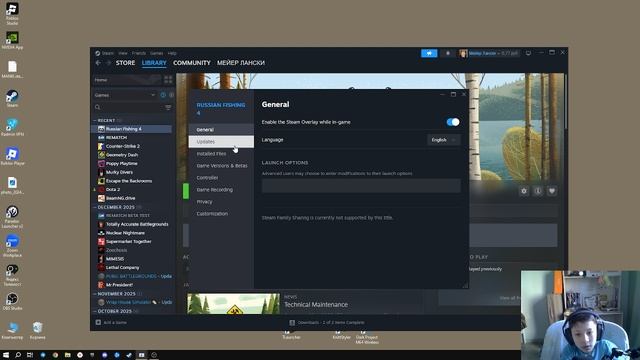Click into the Launch Options text field

[361, 186]
